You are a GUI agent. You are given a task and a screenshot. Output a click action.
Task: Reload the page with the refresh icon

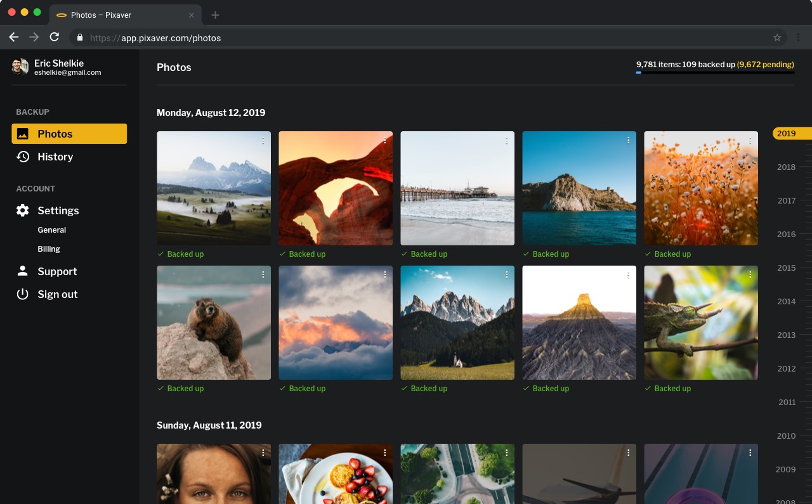(55, 37)
